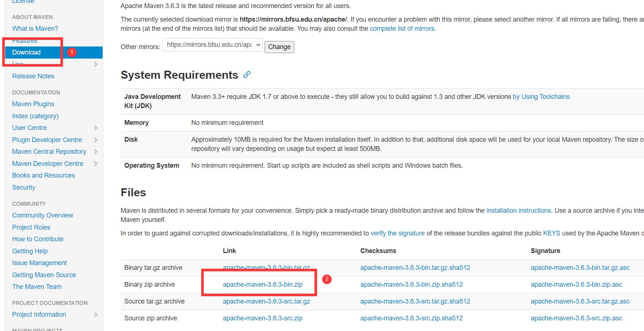Open apache-maven-3.6.3-bin.tar.gz.asc signature
Screen dimensions: 644x331
pyautogui.click(x=580, y=268)
